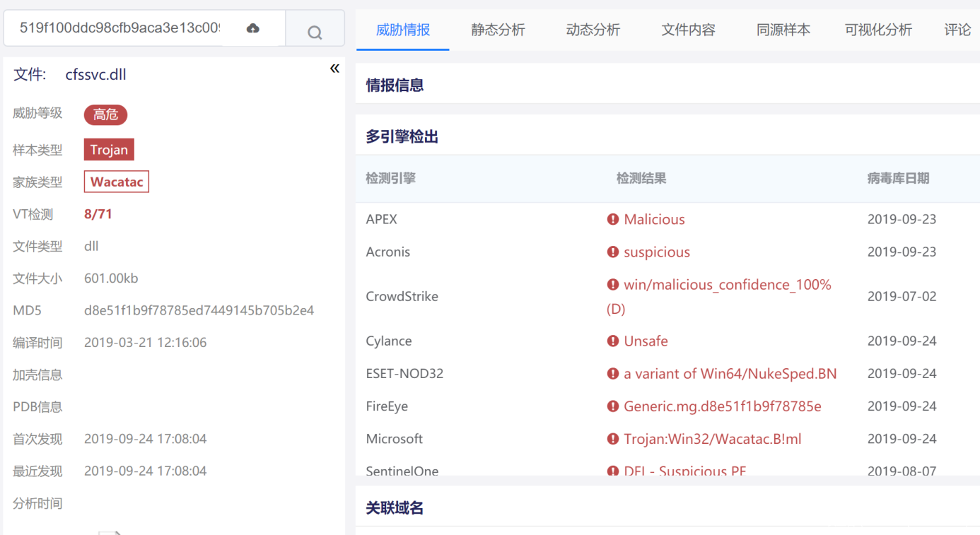Click the Unsafe detection result text
This screenshot has width=980, height=535.
tap(646, 341)
